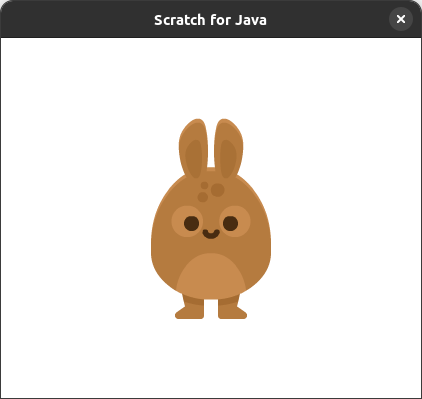
Task: Click the light patch around the right eye
Action: click(235, 221)
